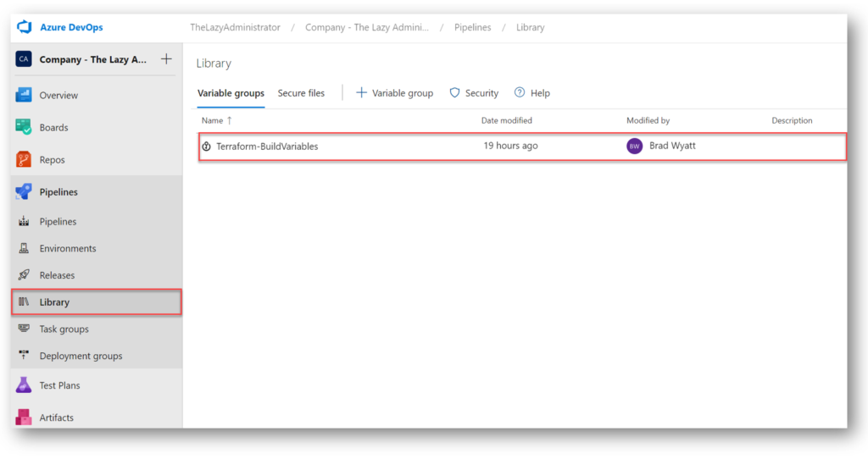Sort by the Date modified column header

point(507,120)
